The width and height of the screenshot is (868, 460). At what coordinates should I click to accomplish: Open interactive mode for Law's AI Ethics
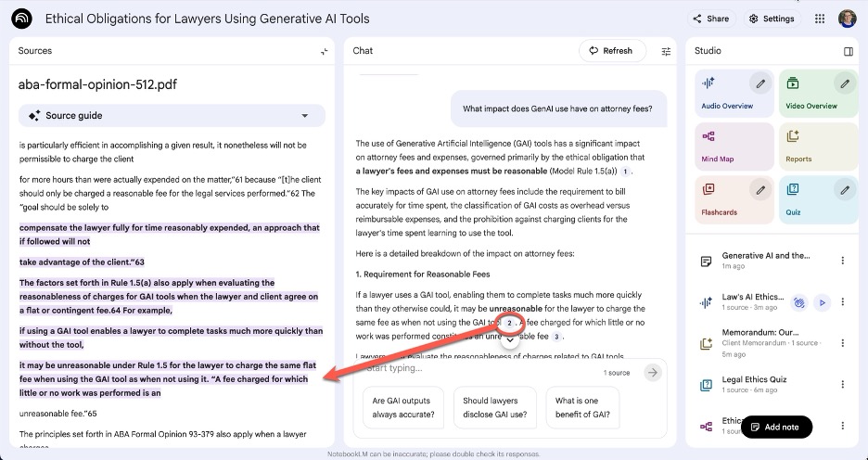(799, 302)
